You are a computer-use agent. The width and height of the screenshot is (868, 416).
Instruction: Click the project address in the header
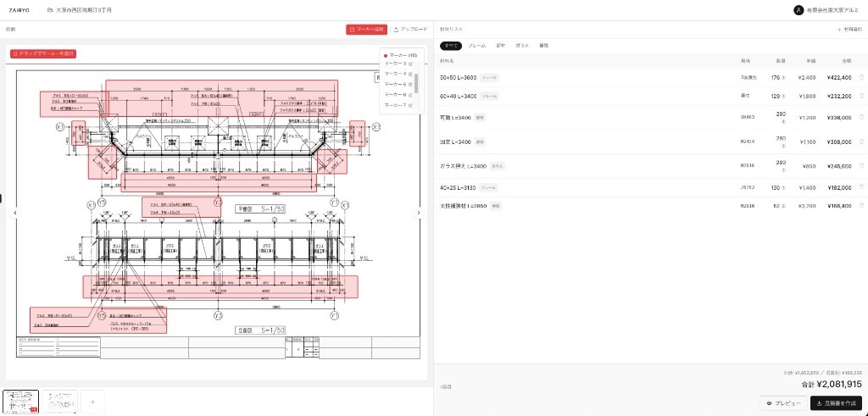pyautogui.click(x=84, y=10)
